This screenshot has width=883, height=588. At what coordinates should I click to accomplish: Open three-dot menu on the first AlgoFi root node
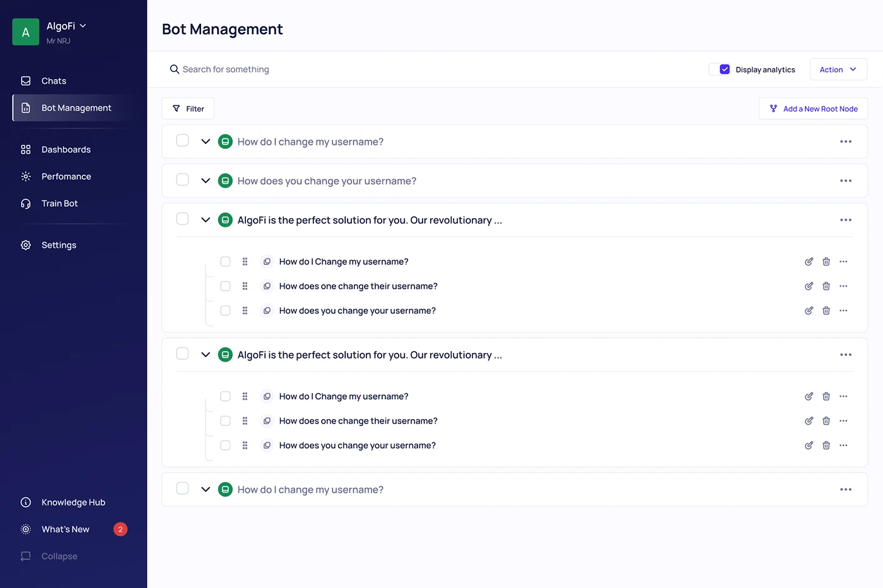[846, 220]
